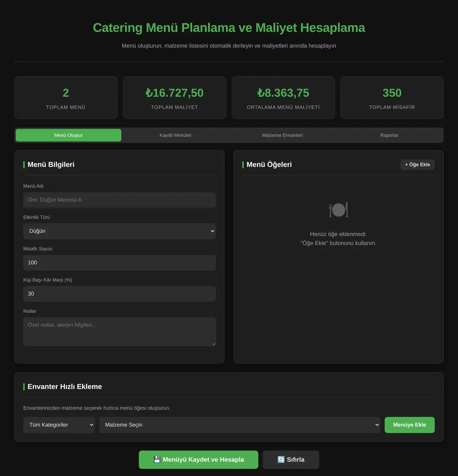Click the green Menüye Ekle button
Screen dimensions: 458x476
(410, 425)
